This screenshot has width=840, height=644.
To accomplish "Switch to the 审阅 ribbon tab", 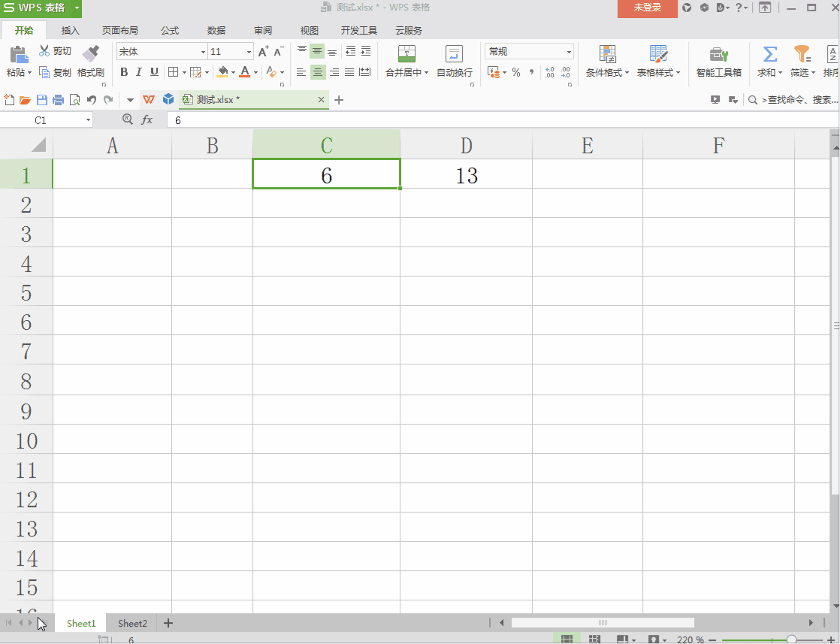I will (263, 31).
